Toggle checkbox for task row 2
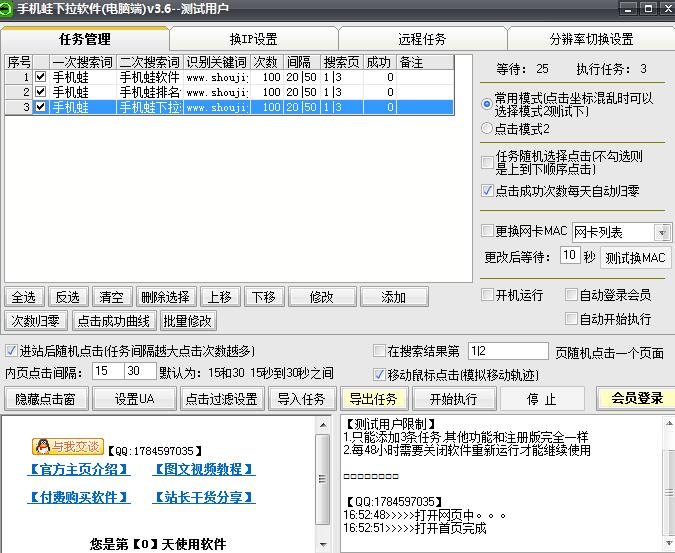The image size is (675, 553). click(x=40, y=91)
